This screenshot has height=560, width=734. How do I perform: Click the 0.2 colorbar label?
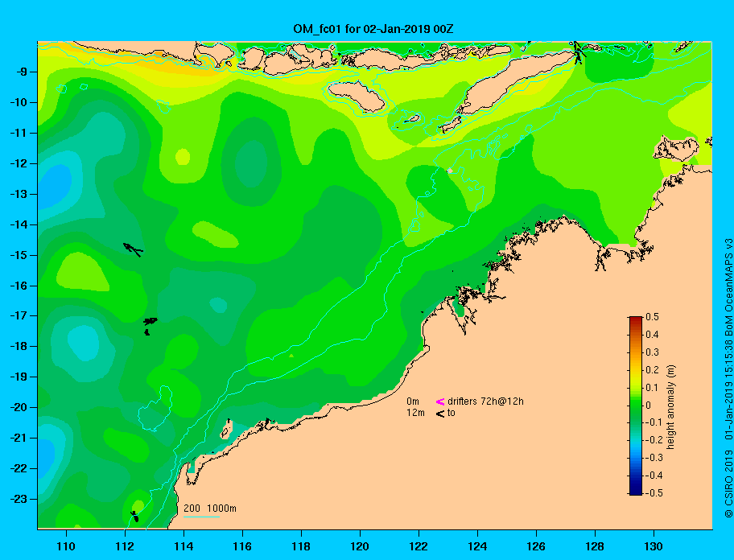coord(652,369)
